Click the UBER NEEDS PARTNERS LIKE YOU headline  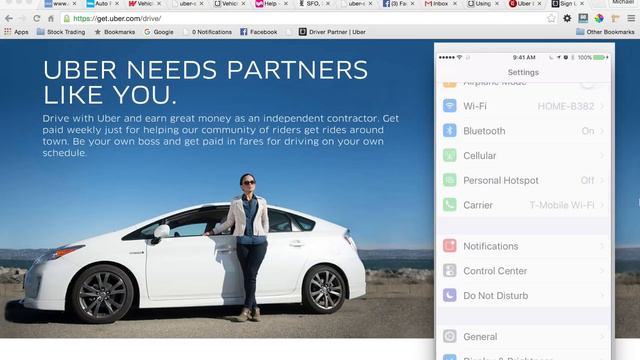(x=205, y=82)
